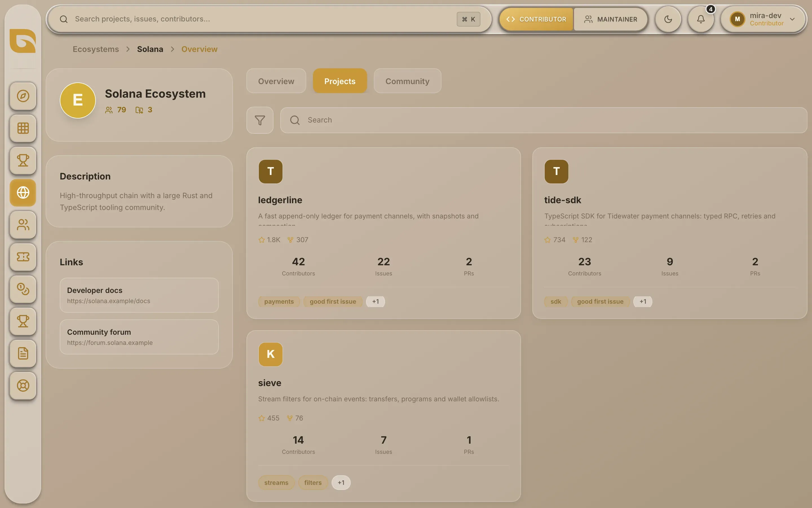The image size is (812, 508).
Task: Open the tide-sdk project title
Action: (562, 200)
